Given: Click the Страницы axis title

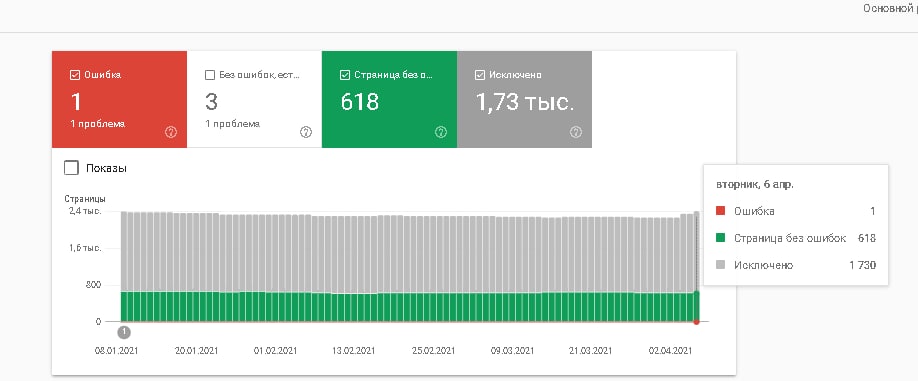Looking at the screenshot, I should pyautogui.click(x=85, y=199).
